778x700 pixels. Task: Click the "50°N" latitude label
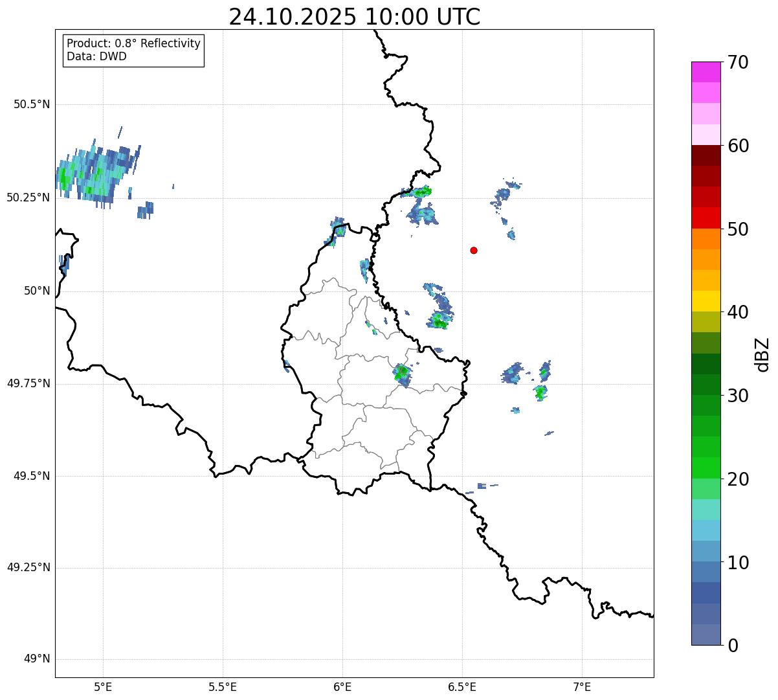click(37, 291)
